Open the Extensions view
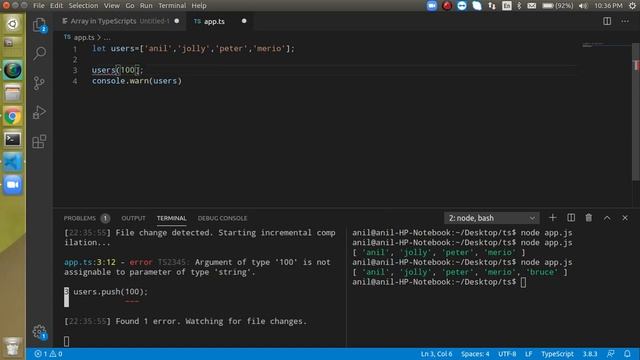The width and height of the screenshot is (640, 360). tap(39, 142)
